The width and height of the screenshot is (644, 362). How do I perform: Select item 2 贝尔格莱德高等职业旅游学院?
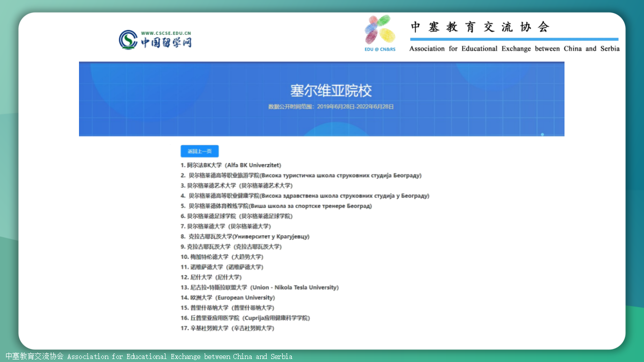click(301, 175)
